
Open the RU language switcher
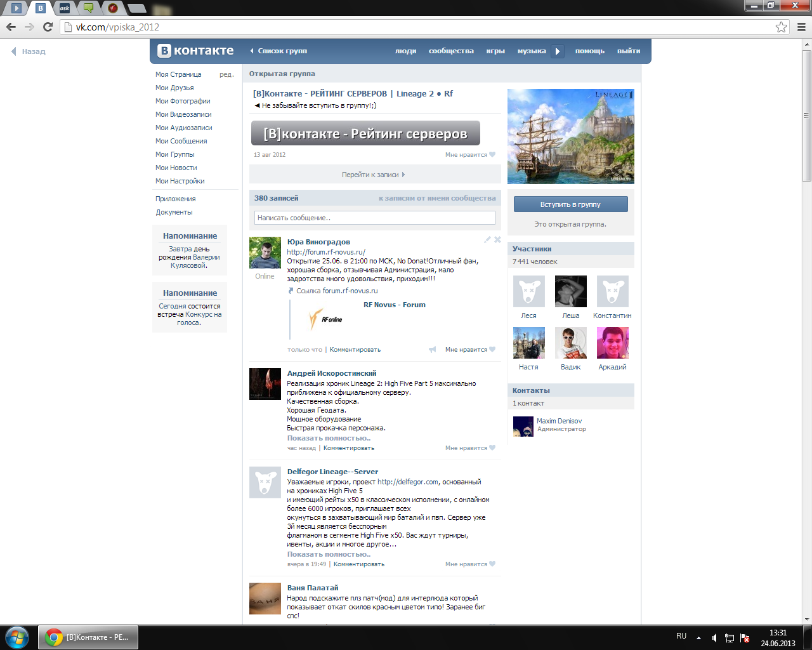pos(681,636)
